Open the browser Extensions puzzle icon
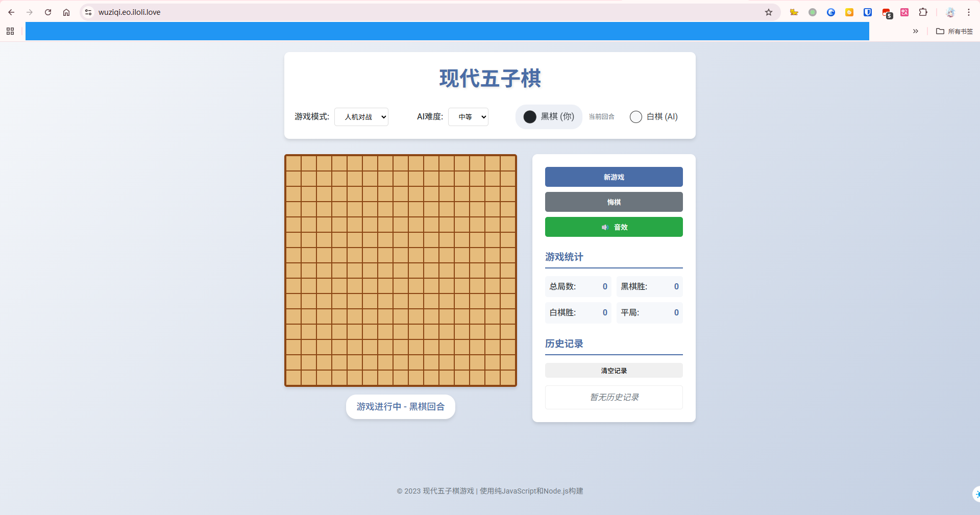Viewport: 980px width, 515px height. 923,12
